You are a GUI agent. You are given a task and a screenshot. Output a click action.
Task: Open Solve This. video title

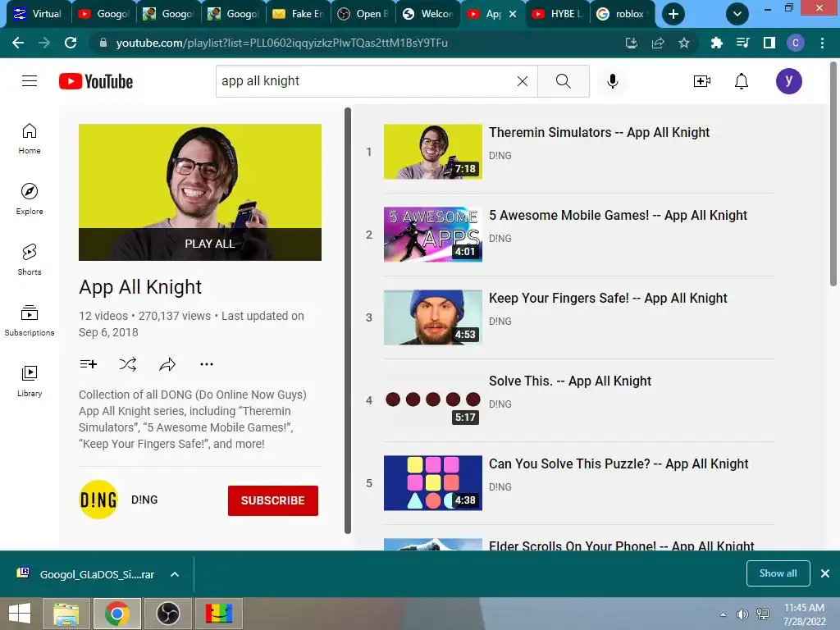(570, 381)
